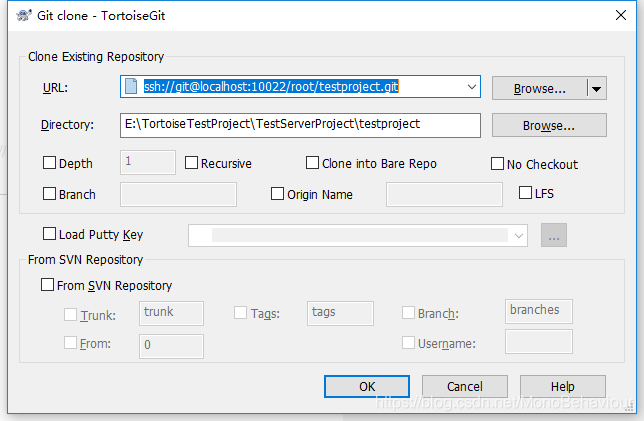Image resolution: width=644 pixels, height=421 pixels.
Task: Click the Depth value field
Action: pyautogui.click(x=148, y=162)
